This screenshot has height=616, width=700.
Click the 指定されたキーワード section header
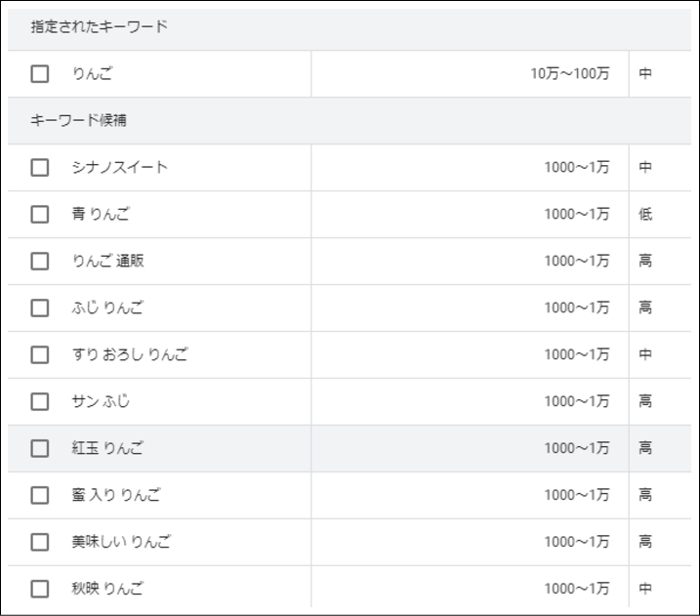coord(100,26)
